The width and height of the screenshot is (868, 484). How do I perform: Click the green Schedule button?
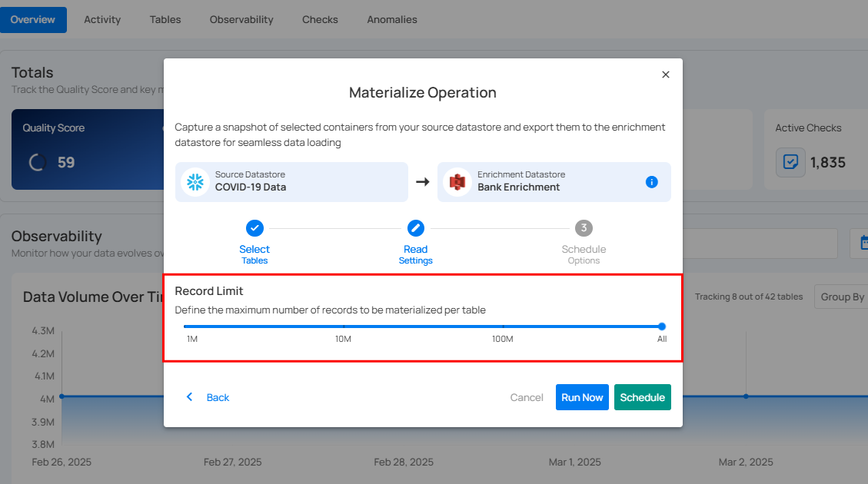(642, 397)
